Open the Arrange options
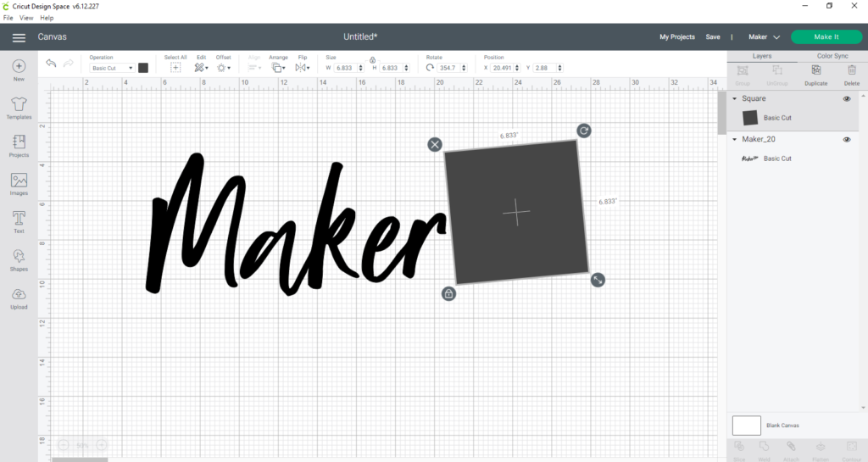 278,68
